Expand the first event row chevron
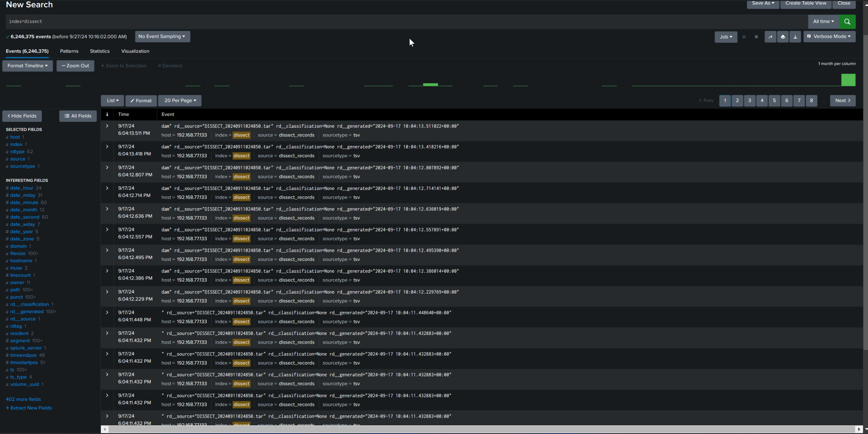 (107, 126)
